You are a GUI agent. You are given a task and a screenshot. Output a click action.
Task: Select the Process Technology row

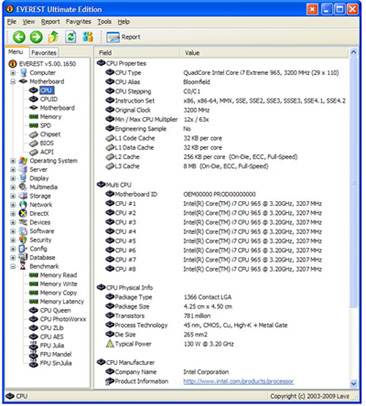[x=196, y=325]
